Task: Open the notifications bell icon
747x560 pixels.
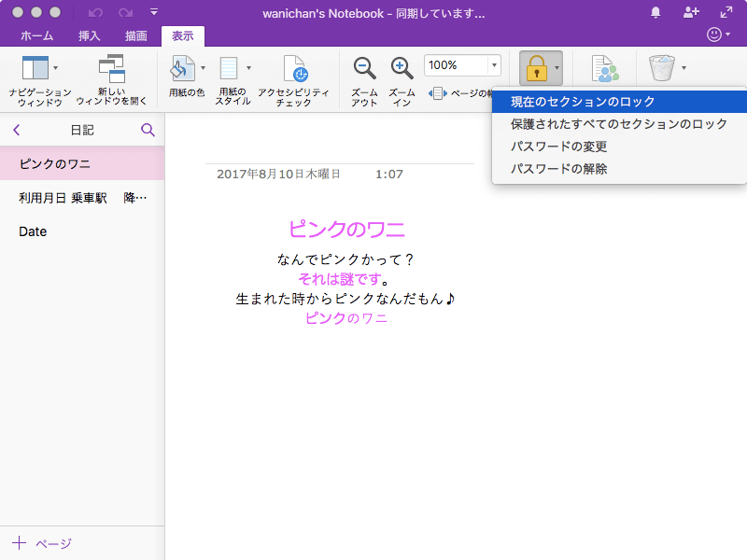Action: click(x=655, y=12)
